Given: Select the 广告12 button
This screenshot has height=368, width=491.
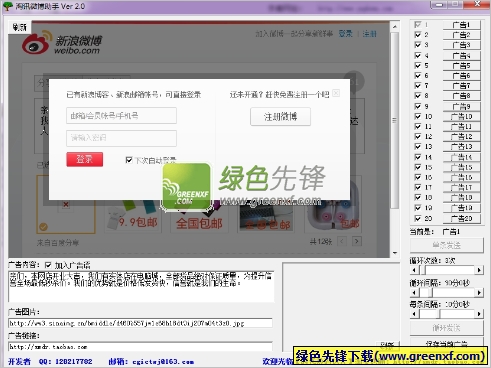Looking at the screenshot, I should (462, 136).
